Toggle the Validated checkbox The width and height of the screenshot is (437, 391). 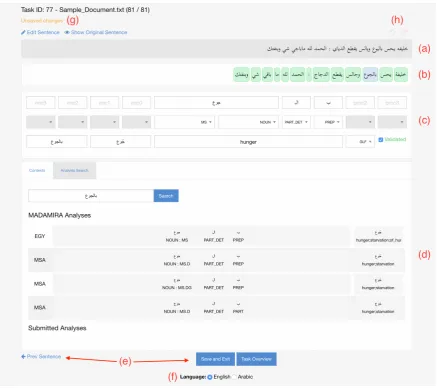tap(381, 140)
